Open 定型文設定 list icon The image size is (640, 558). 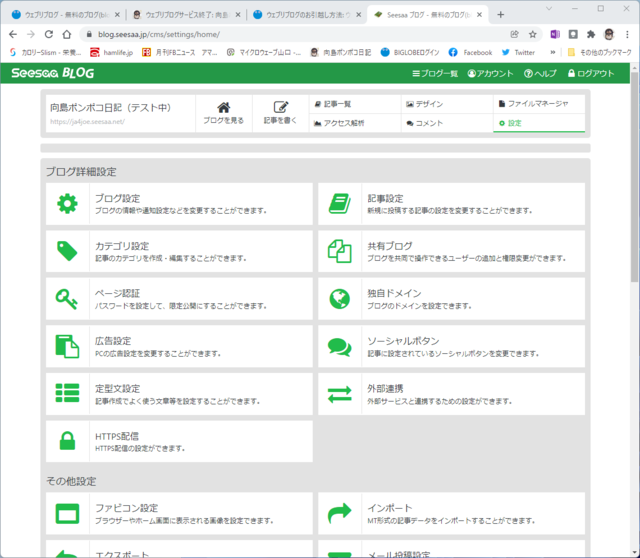pos(67,393)
